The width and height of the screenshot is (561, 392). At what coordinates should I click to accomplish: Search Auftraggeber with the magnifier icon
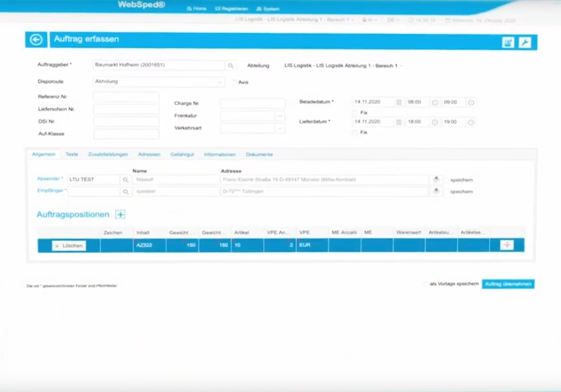(x=231, y=65)
